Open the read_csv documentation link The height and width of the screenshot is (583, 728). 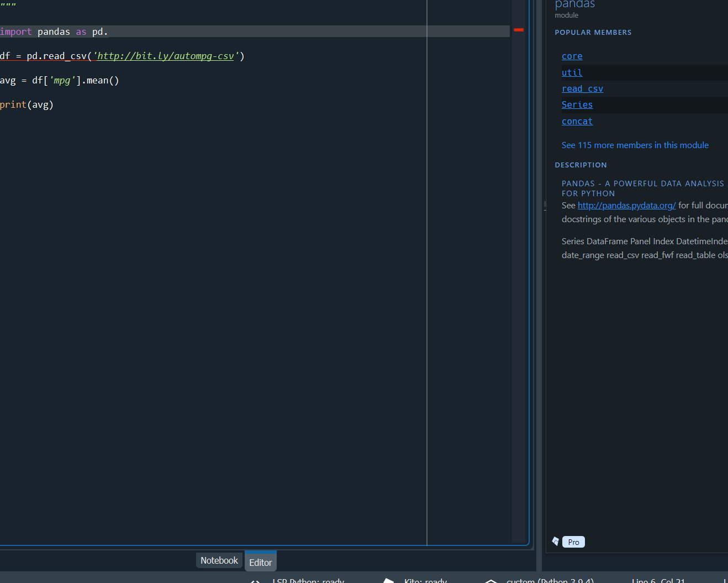click(x=582, y=88)
